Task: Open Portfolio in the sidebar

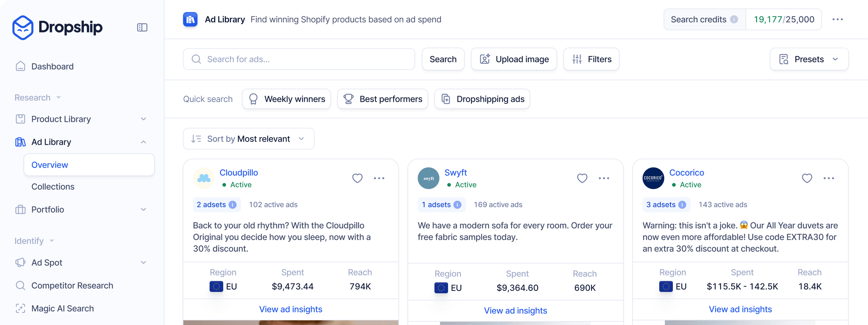Action: tap(48, 210)
